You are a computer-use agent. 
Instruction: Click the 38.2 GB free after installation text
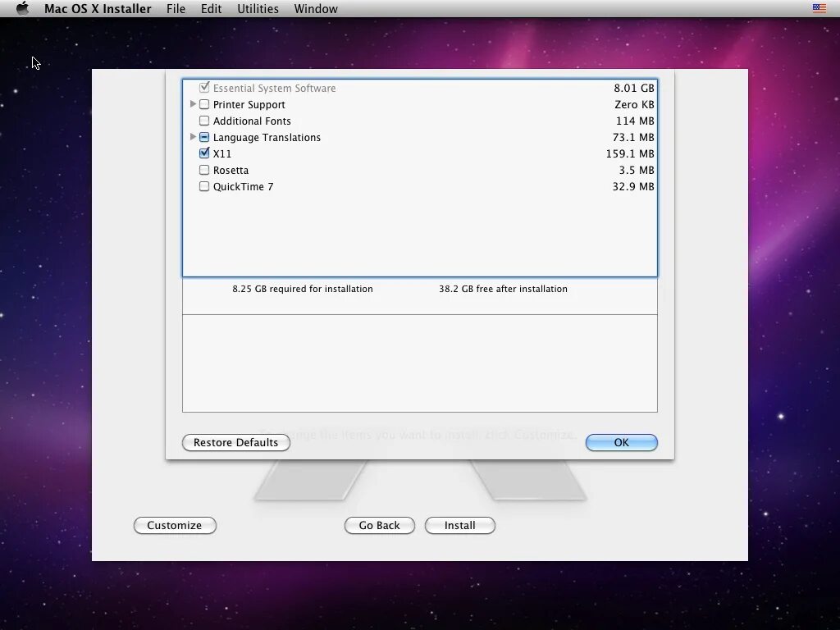(503, 289)
